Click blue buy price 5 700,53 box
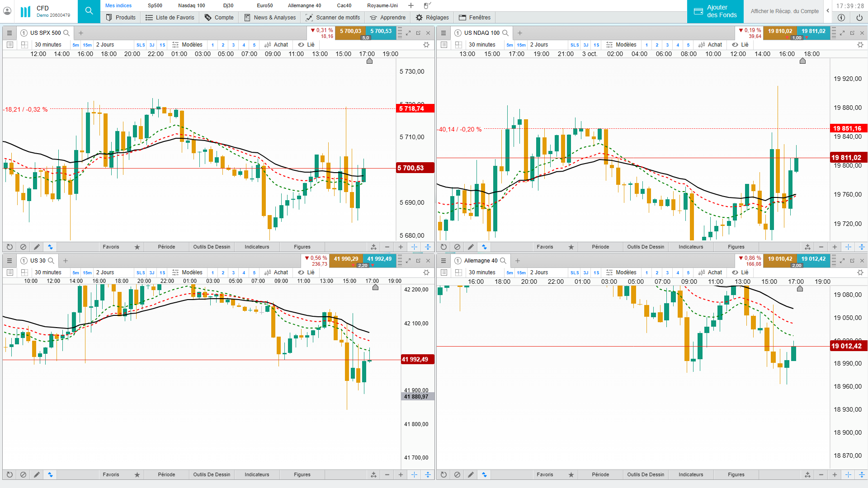 click(381, 31)
